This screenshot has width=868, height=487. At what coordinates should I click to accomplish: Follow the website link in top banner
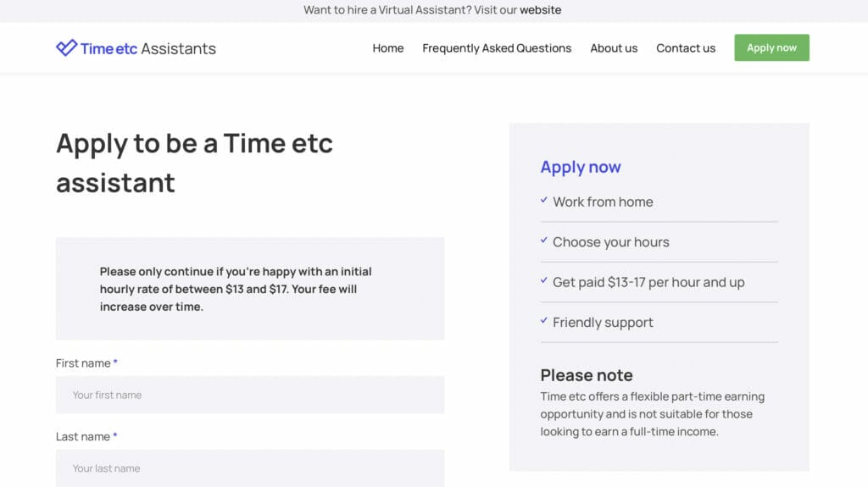[x=540, y=10]
